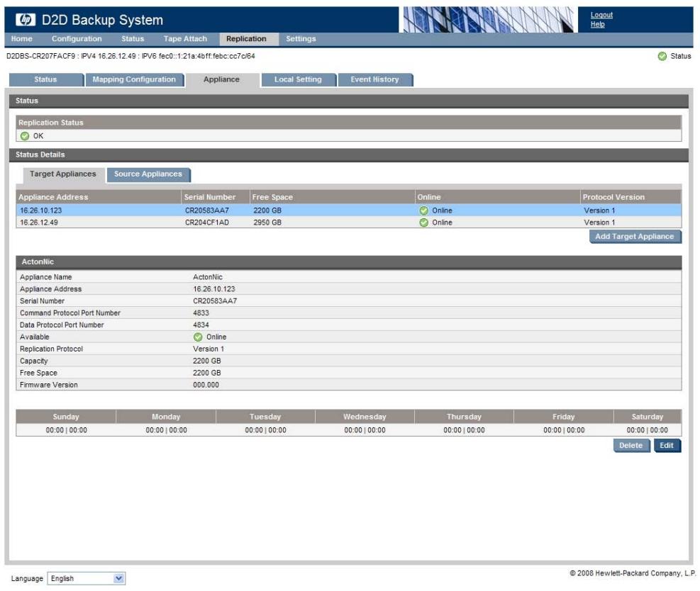Switch to the Source Appliances tab
700x591 pixels.
pyautogui.click(x=148, y=174)
